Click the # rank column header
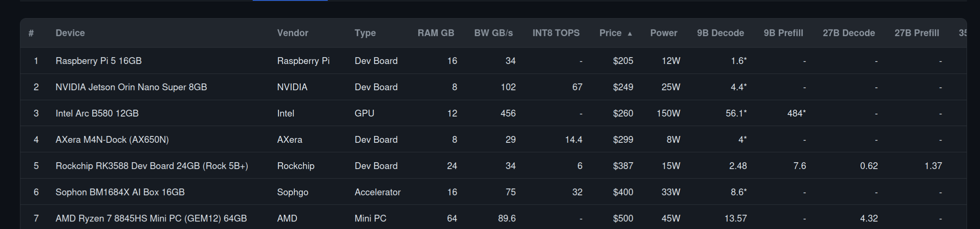980x229 pixels. pos(31,33)
